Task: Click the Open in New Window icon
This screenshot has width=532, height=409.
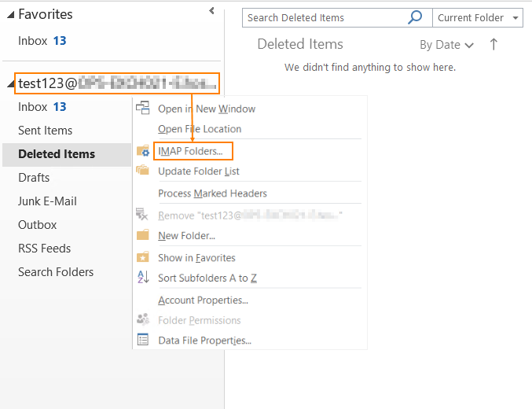Action: pyautogui.click(x=143, y=109)
